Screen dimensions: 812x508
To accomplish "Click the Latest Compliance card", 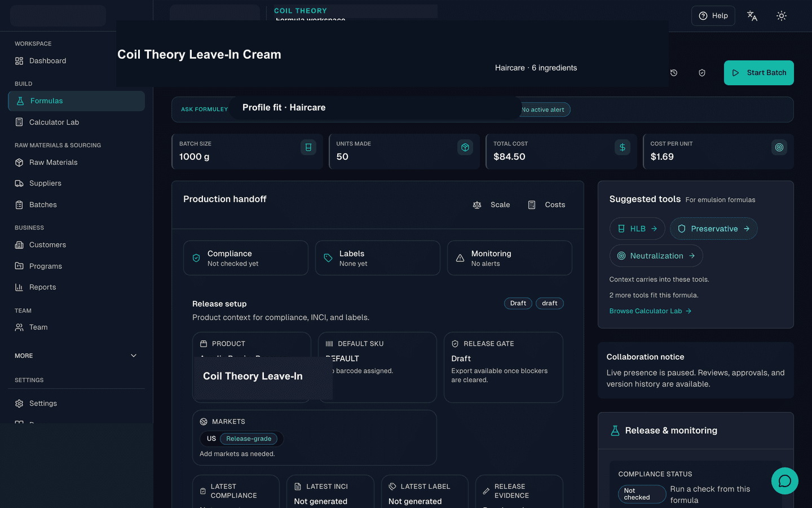I will [236, 492].
